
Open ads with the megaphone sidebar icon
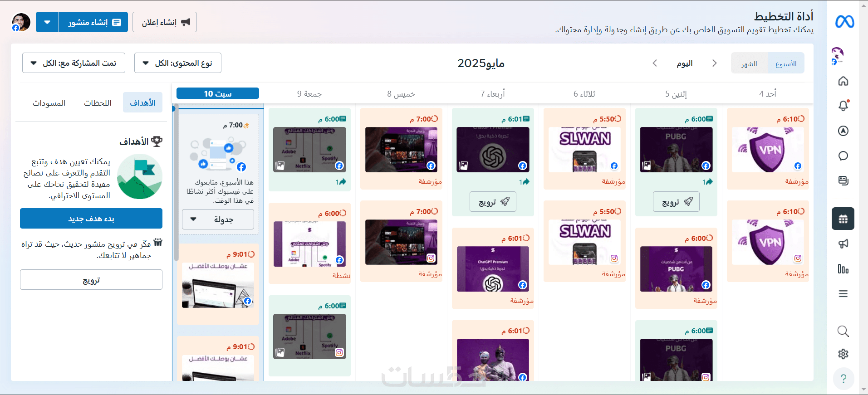843,244
